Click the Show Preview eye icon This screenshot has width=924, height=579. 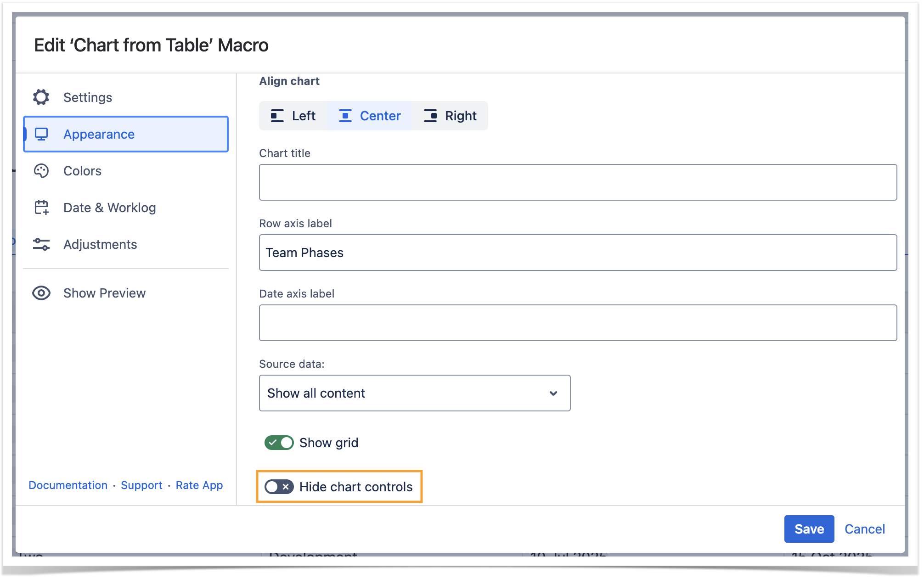(x=41, y=293)
